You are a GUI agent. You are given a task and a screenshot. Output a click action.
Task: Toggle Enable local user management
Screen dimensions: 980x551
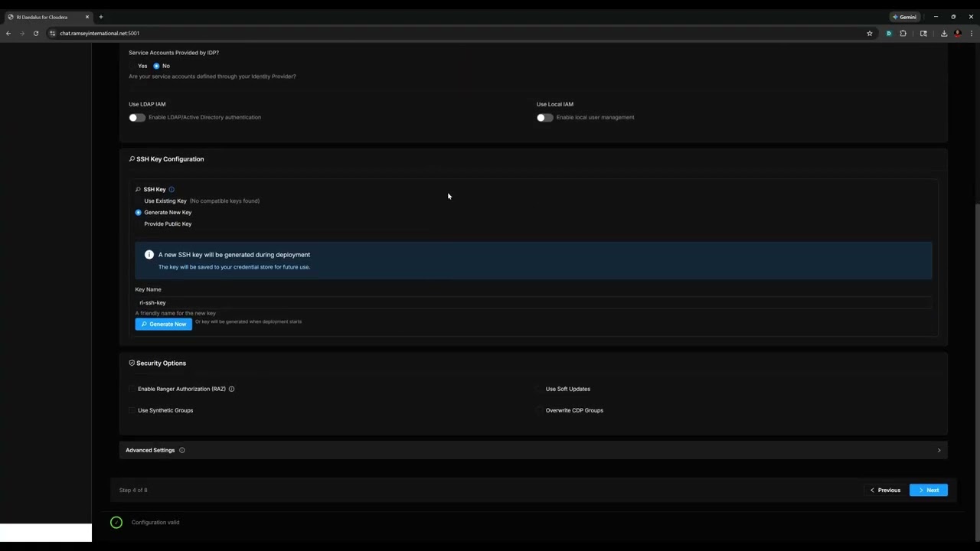[x=545, y=118]
